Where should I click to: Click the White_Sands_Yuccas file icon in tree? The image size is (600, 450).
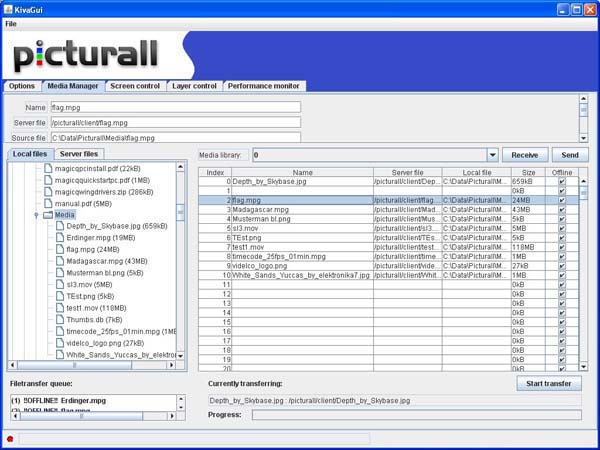[59, 355]
